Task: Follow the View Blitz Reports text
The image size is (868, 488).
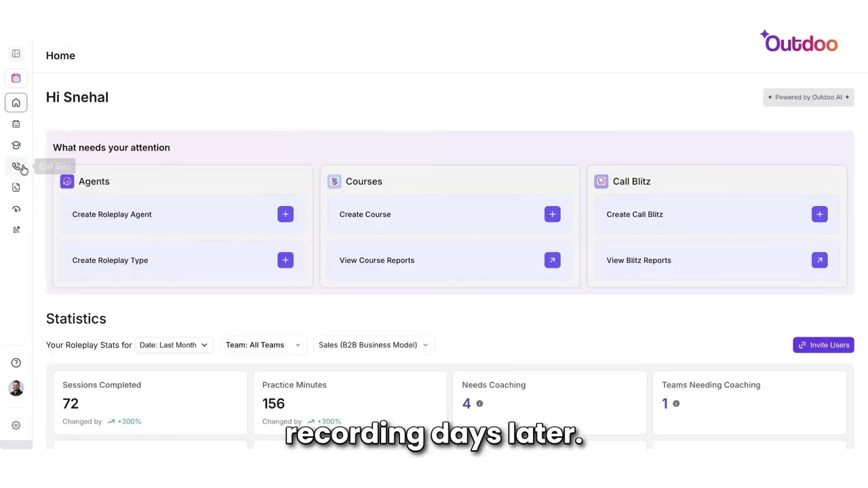Action: (x=639, y=260)
